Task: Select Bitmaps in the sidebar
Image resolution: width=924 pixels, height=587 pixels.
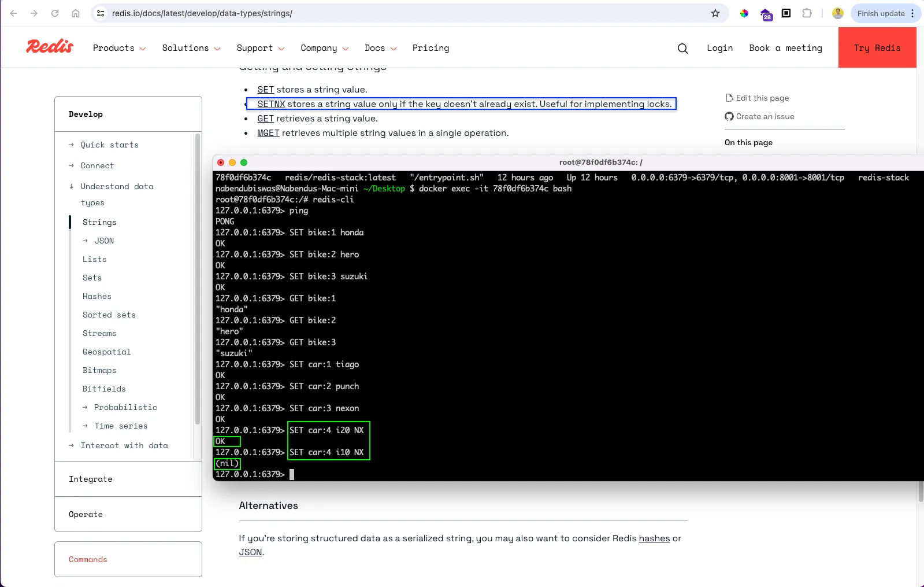Action: (x=99, y=370)
